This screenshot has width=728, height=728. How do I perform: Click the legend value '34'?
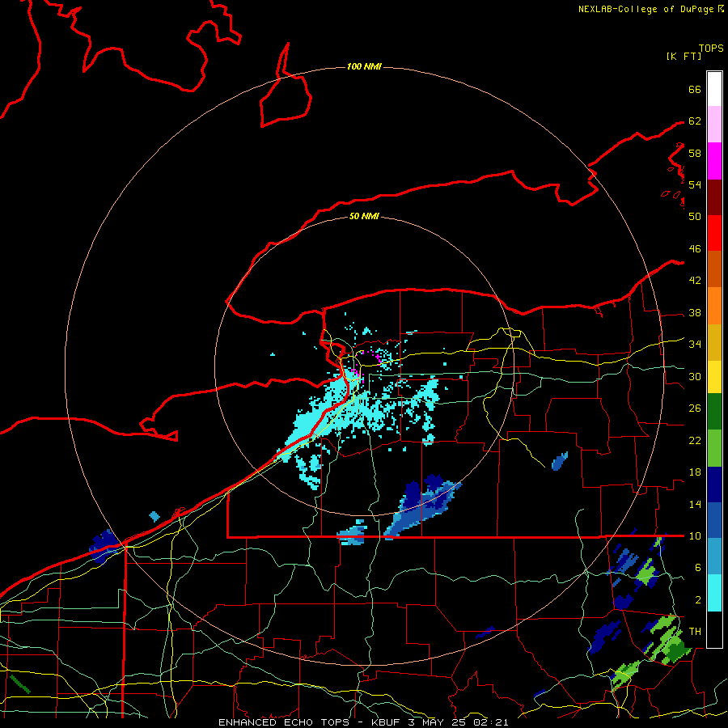pos(695,344)
